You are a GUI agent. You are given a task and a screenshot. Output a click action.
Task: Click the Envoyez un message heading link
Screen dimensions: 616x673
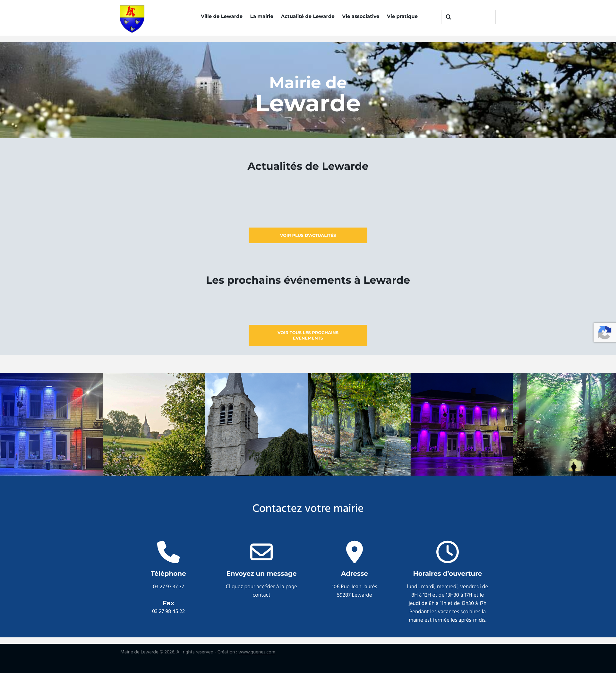[x=261, y=573]
